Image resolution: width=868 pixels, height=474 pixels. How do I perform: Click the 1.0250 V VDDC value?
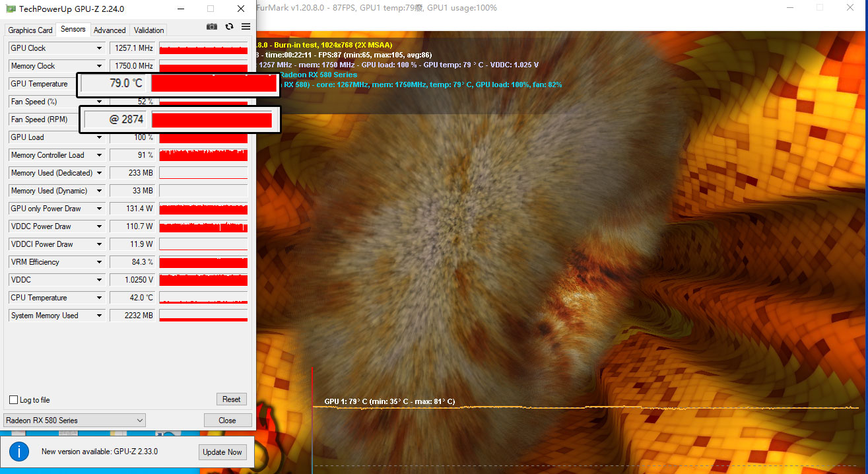pyautogui.click(x=132, y=280)
